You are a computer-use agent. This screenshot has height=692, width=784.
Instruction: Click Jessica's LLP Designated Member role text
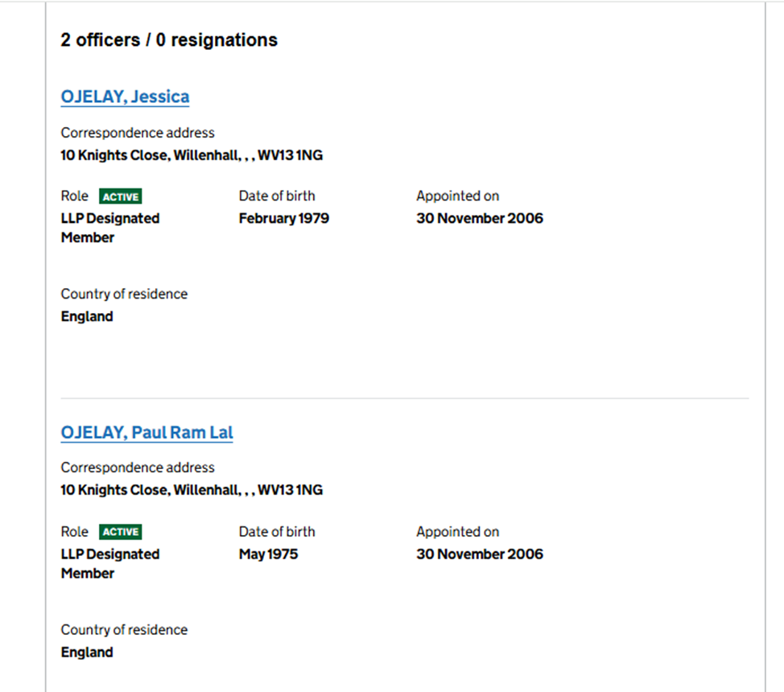[109, 228]
